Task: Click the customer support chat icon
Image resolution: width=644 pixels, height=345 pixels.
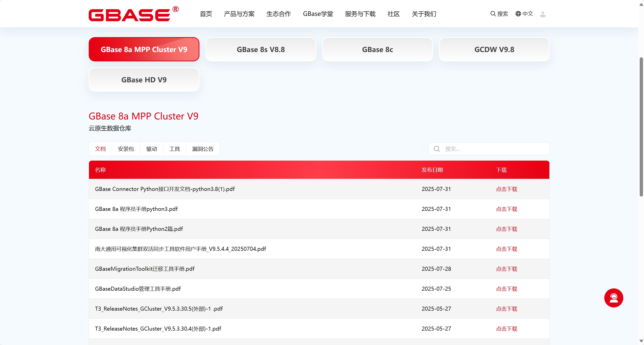Action: [614, 298]
